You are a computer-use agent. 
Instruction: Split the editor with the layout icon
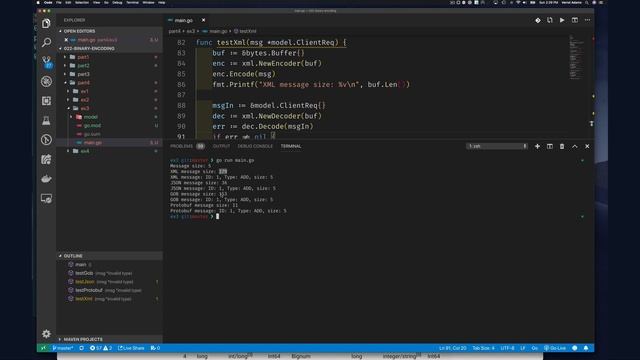(x=575, y=20)
